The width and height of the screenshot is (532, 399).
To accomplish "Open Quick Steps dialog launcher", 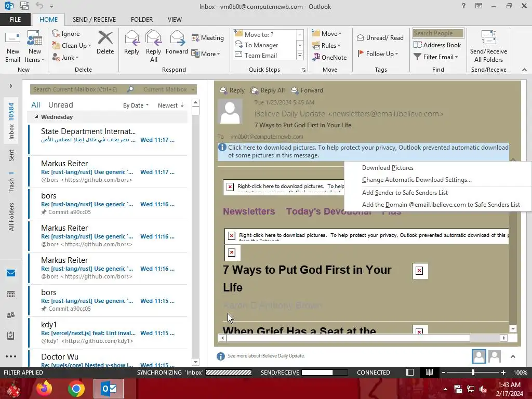I will point(303,70).
